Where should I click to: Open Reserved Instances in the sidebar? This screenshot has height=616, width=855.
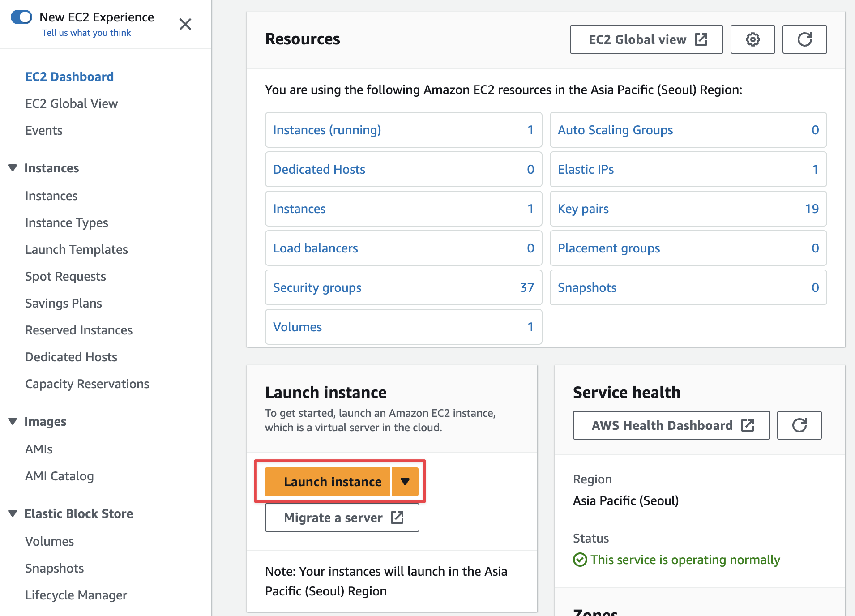coord(79,330)
